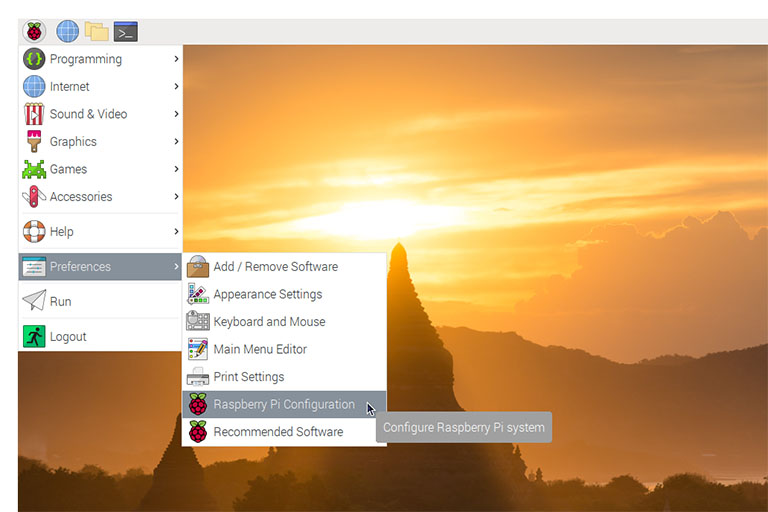Open Add / Remove Software
The image size is (768, 512).
(x=284, y=267)
